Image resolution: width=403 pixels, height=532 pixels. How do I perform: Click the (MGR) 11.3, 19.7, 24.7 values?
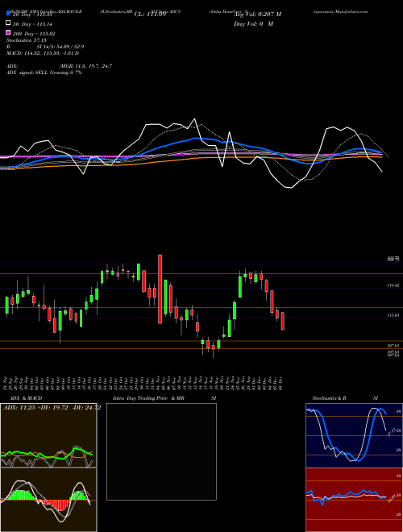click(85, 66)
